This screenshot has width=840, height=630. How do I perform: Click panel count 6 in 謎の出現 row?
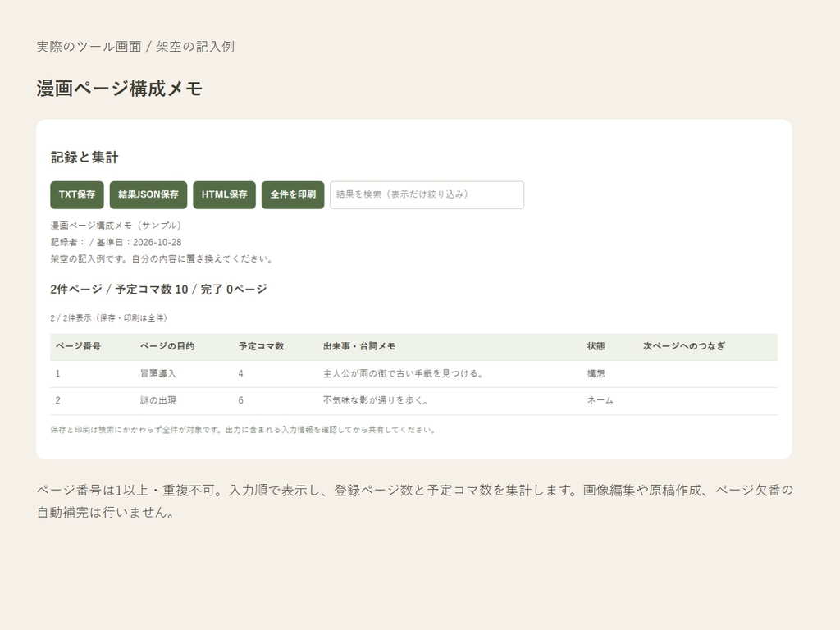pyautogui.click(x=241, y=400)
